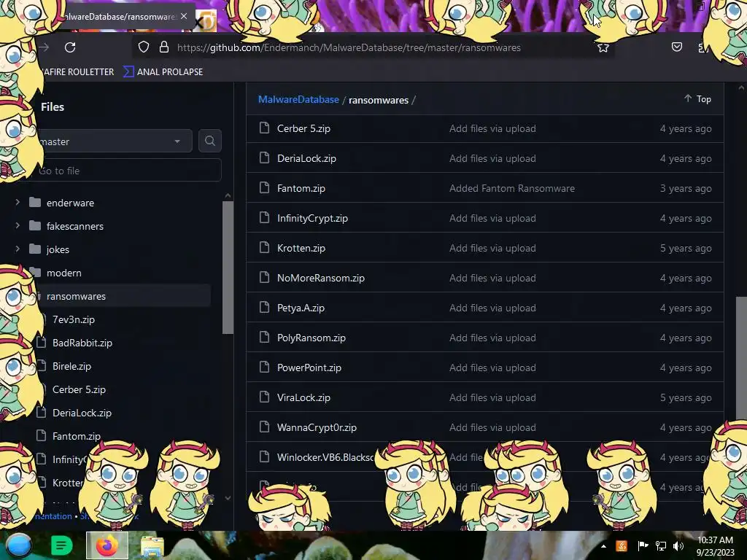Screen dimensions: 747x560
Task: Click file icon beside Cerber 5.zip row
Action: click(264, 128)
